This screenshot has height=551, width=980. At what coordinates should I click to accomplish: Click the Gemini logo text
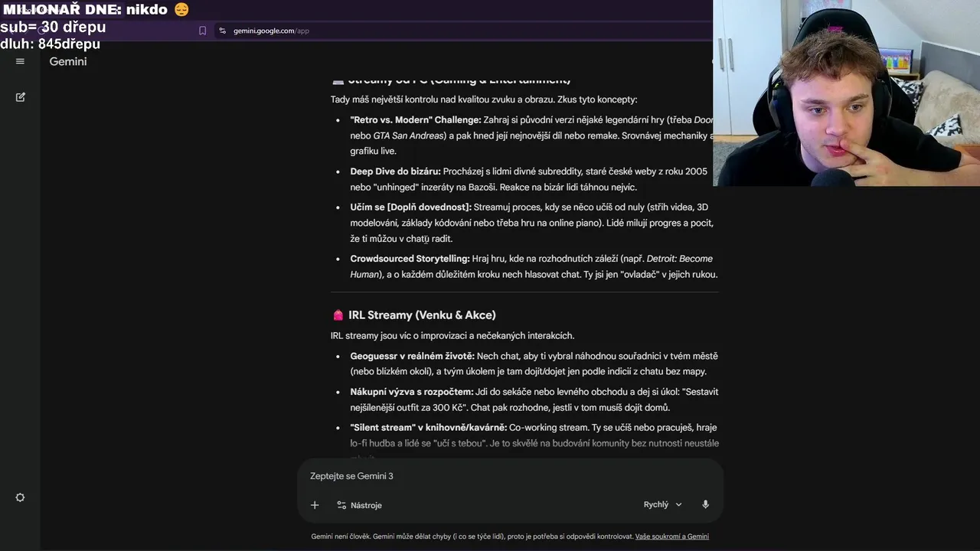[68, 61]
